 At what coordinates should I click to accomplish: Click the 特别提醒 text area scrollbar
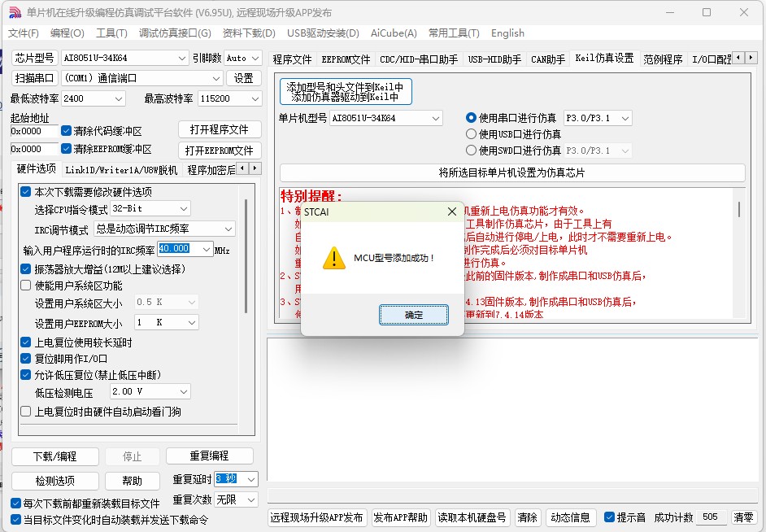739,210
